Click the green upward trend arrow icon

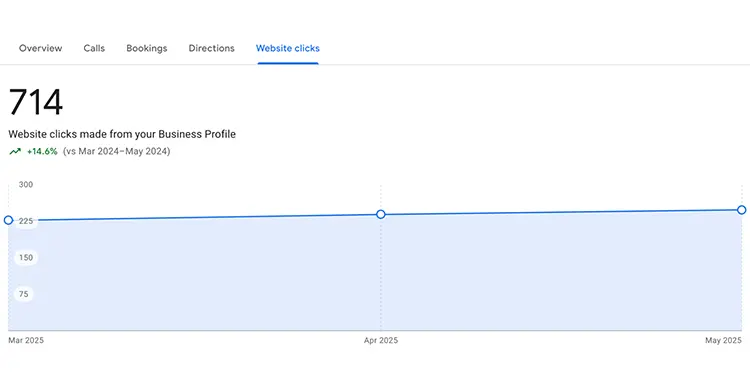coord(15,152)
